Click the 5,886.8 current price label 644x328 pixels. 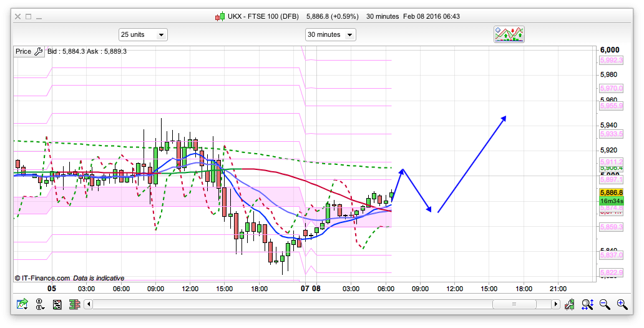[611, 192]
